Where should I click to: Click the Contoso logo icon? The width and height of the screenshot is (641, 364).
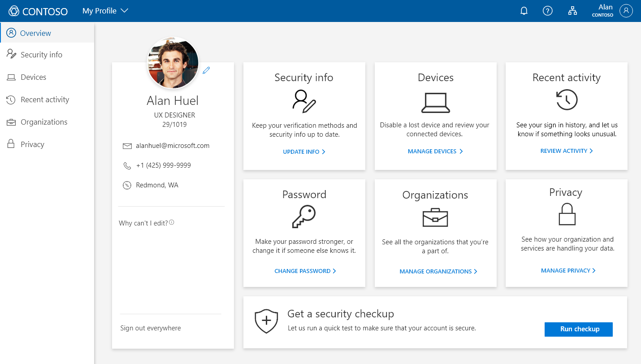[x=14, y=11]
